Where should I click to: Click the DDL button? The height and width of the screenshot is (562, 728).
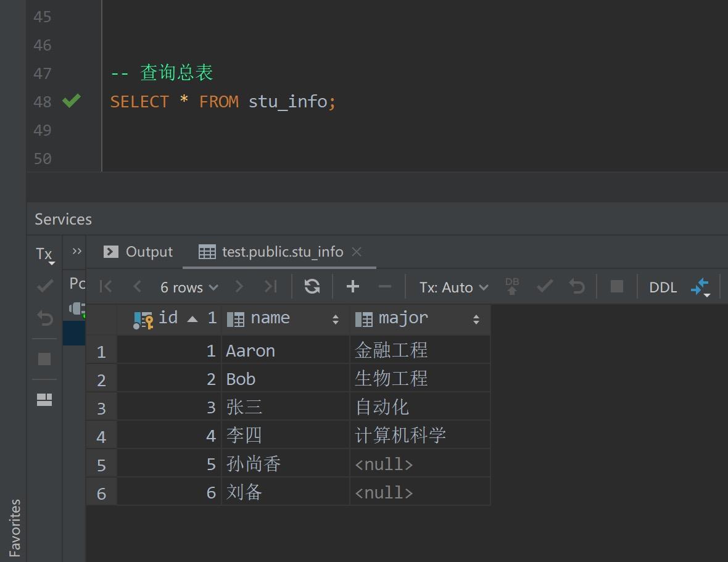tap(663, 287)
